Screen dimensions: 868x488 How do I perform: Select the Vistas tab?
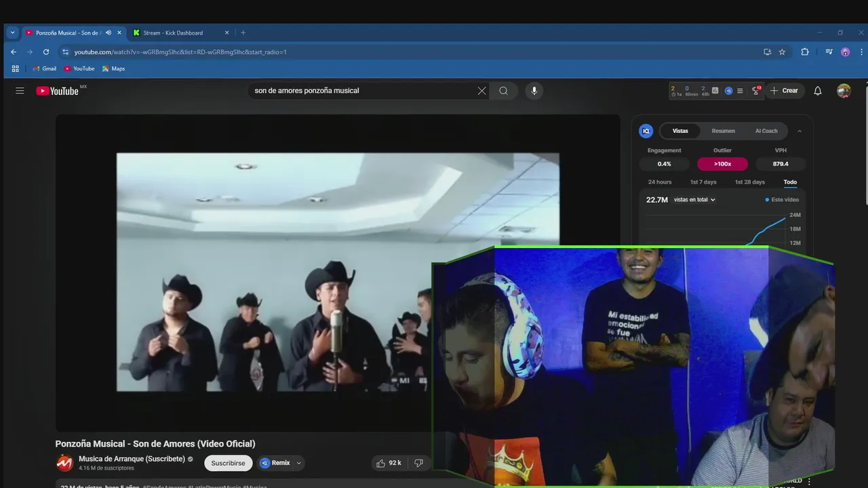click(x=680, y=131)
